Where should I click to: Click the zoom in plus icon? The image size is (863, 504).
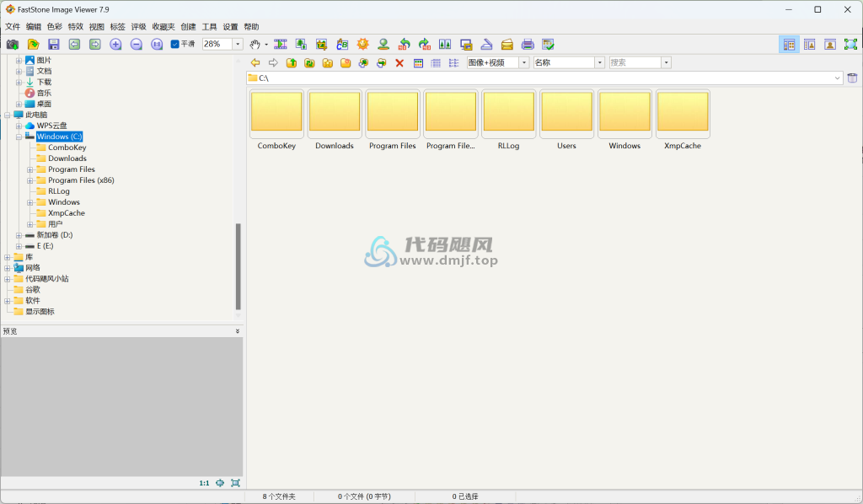click(x=115, y=44)
